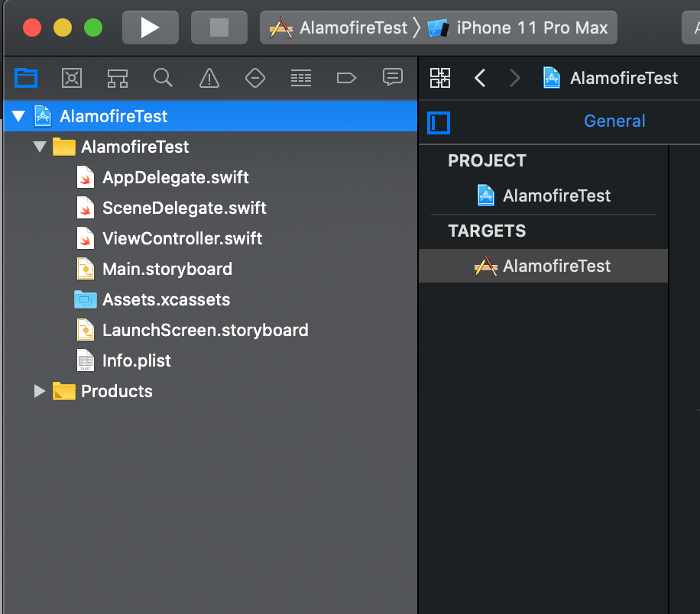Toggle the project and targets list sidebar
The height and width of the screenshot is (614, 700).
click(439, 123)
